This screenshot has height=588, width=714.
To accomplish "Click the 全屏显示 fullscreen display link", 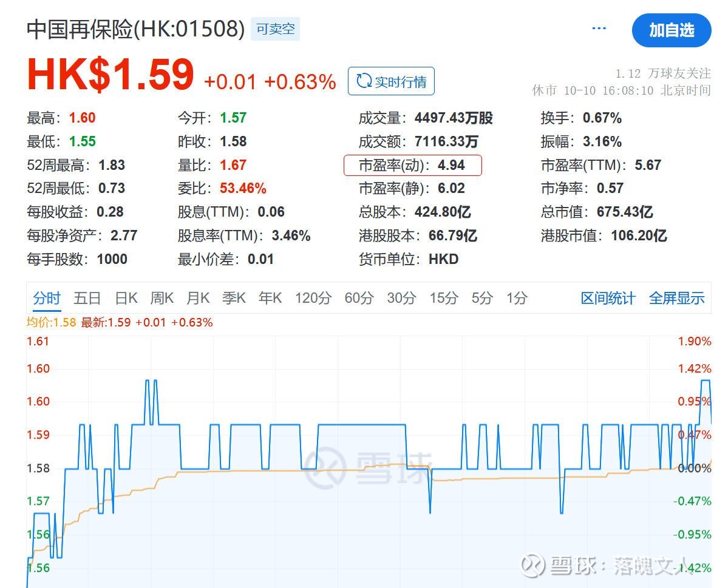I will click(676, 298).
